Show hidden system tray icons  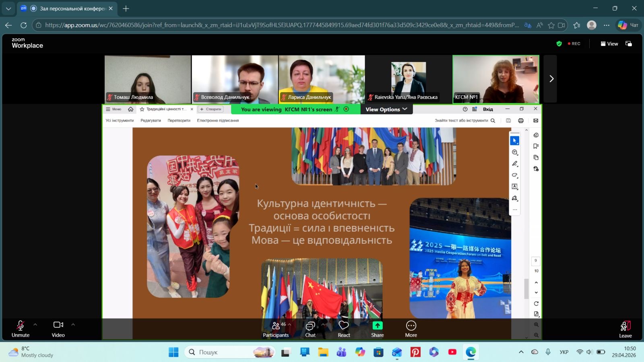521,352
